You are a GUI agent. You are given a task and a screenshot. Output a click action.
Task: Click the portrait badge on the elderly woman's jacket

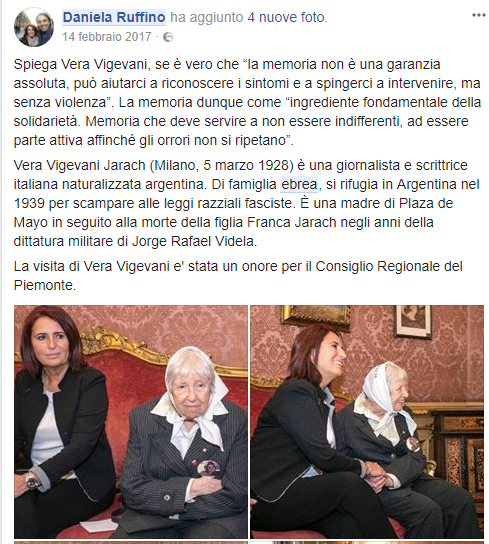coord(208,469)
